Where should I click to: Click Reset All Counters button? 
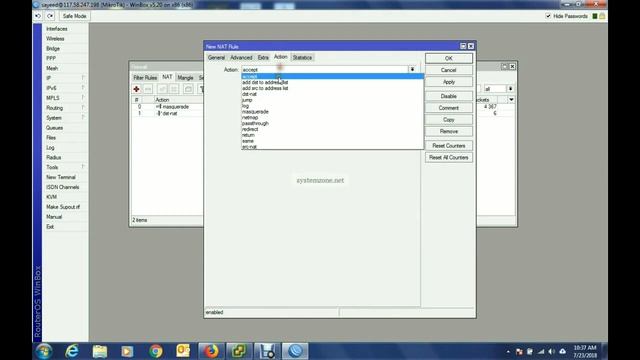[449, 158]
